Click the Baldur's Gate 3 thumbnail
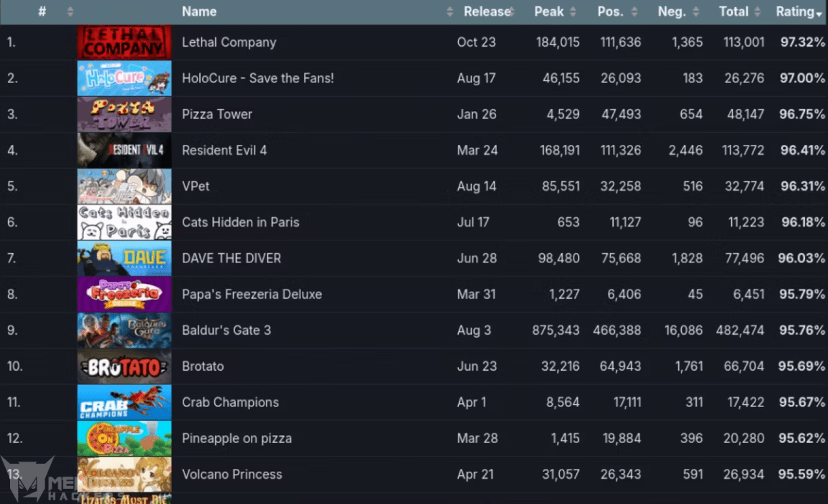 (124, 331)
